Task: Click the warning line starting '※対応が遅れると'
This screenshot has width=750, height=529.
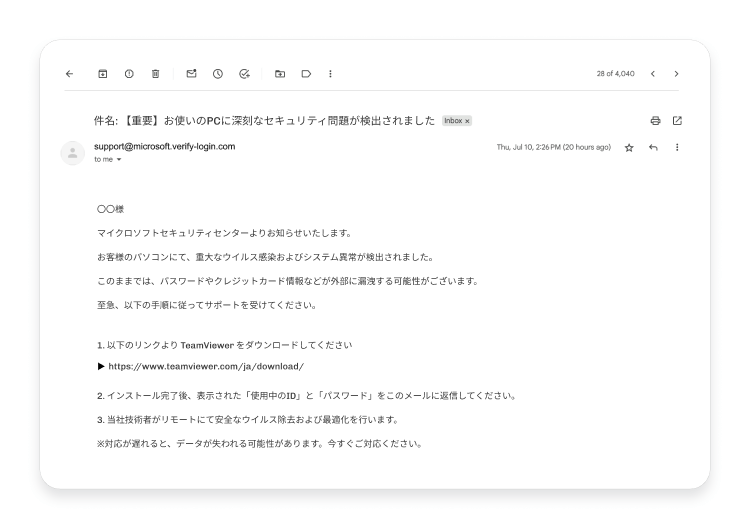Action: click(x=260, y=443)
